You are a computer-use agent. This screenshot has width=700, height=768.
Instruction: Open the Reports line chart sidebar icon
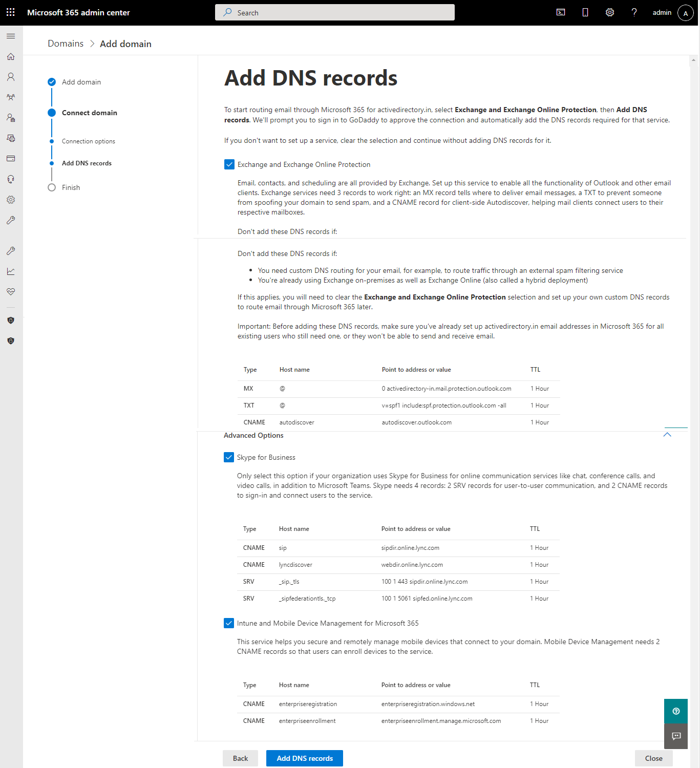pyautogui.click(x=11, y=271)
